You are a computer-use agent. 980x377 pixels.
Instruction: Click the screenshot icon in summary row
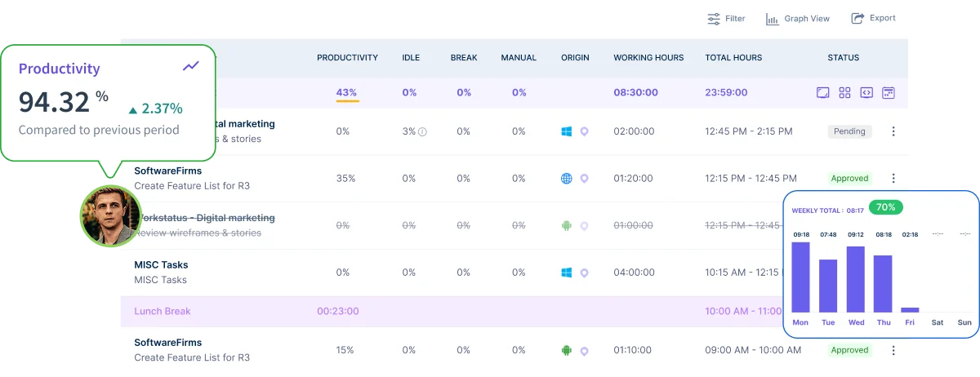pos(823,93)
